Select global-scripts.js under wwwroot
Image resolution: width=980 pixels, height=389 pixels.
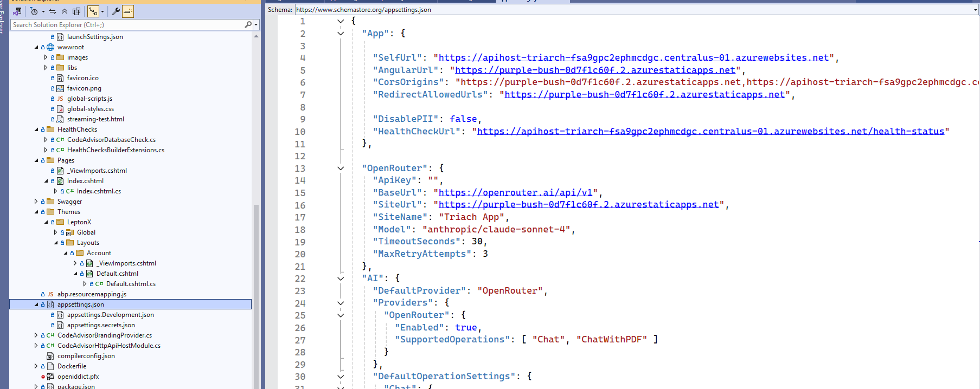point(89,99)
